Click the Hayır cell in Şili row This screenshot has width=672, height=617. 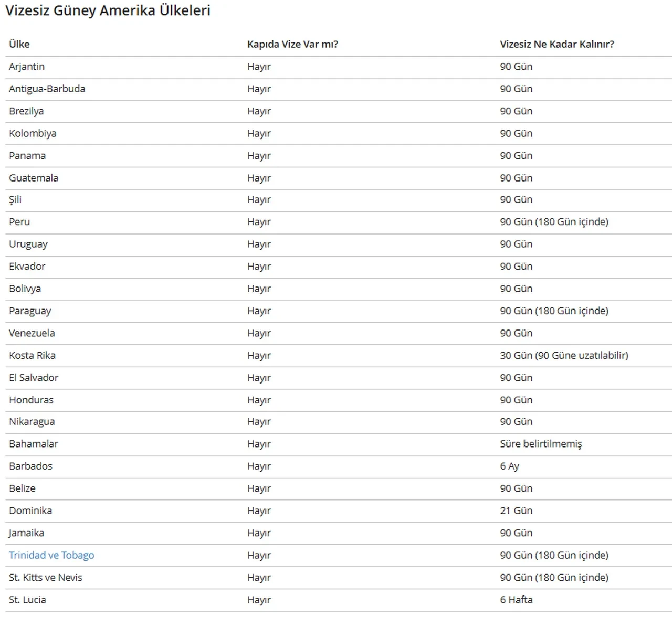point(259,200)
